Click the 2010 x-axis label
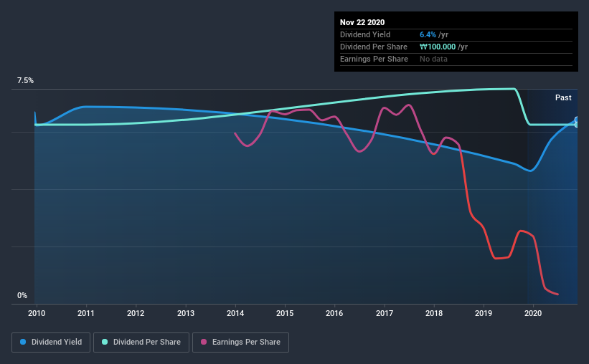 pos(37,313)
